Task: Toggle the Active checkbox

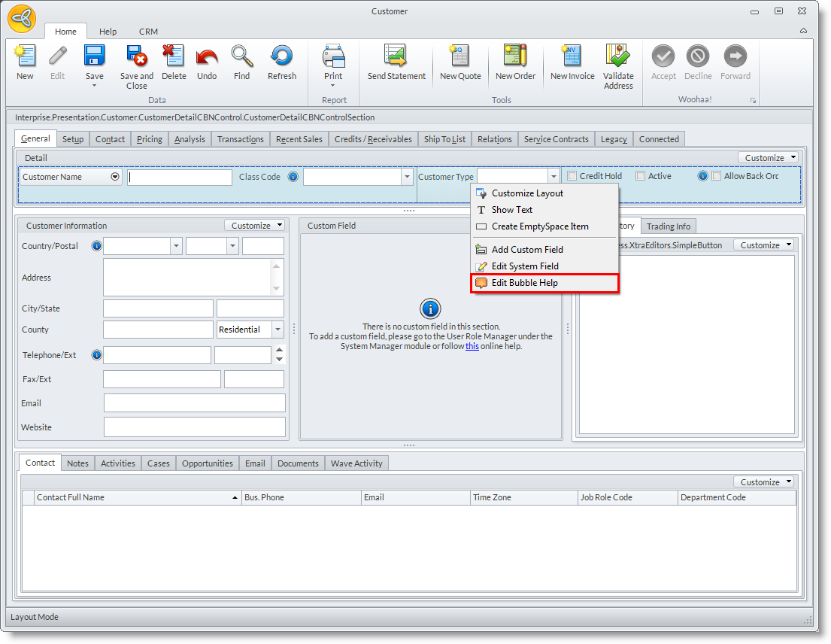Action: tap(641, 176)
